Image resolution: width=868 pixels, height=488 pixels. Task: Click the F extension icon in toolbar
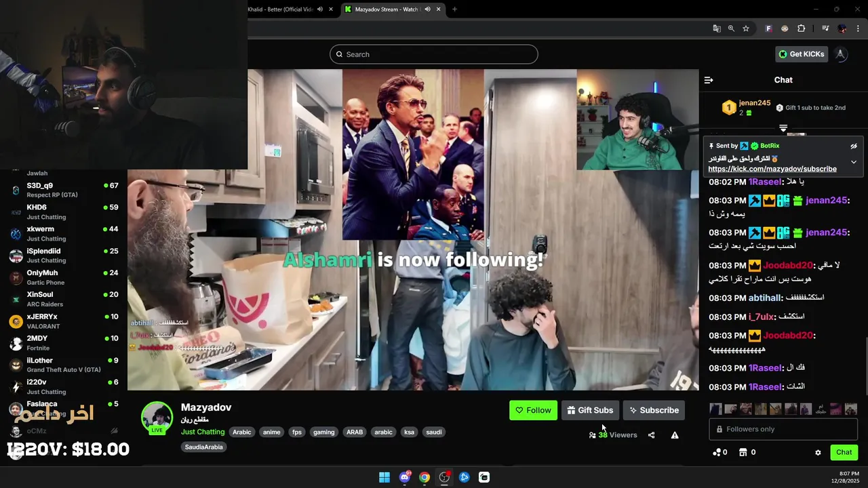tap(768, 28)
